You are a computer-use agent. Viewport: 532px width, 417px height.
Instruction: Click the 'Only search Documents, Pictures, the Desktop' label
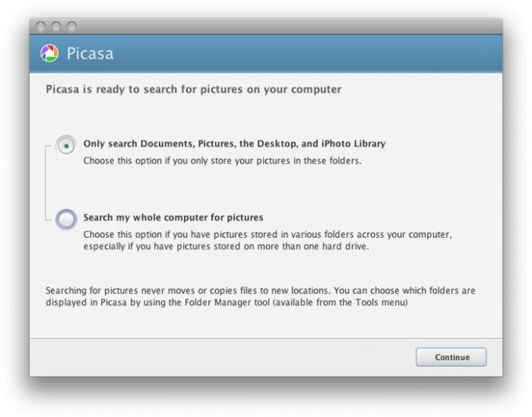pos(234,143)
